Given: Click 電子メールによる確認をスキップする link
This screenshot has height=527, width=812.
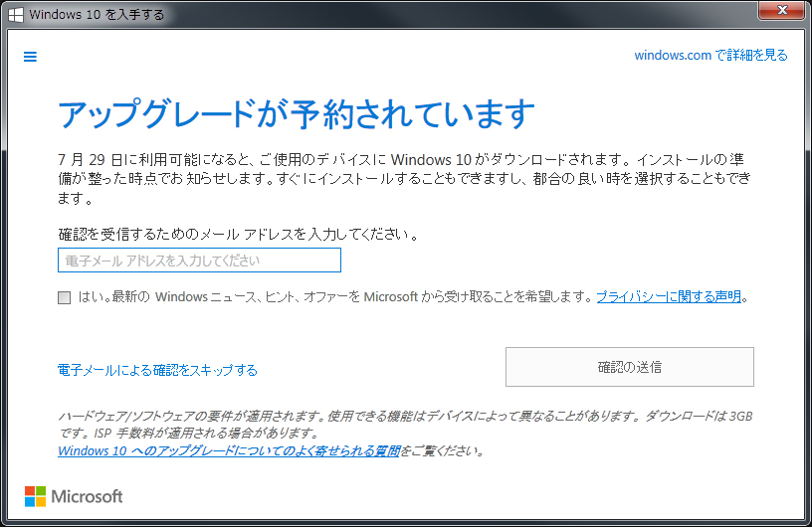Looking at the screenshot, I should pyautogui.click(x=157, y=370).
